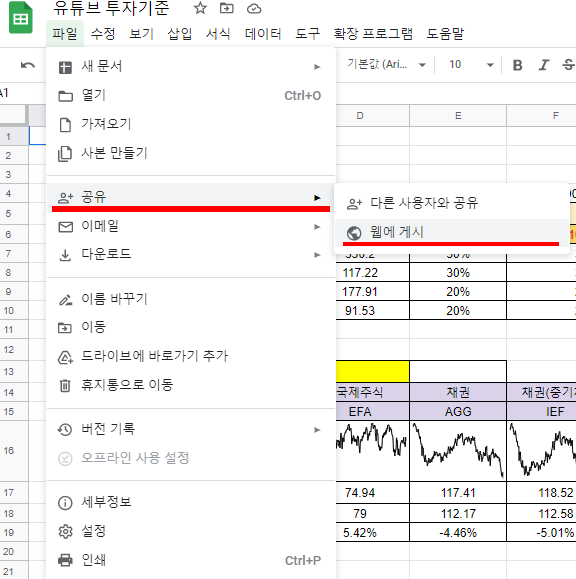Select row 8 header
Viewport: 576px width, 579px height.
point(14,273)
